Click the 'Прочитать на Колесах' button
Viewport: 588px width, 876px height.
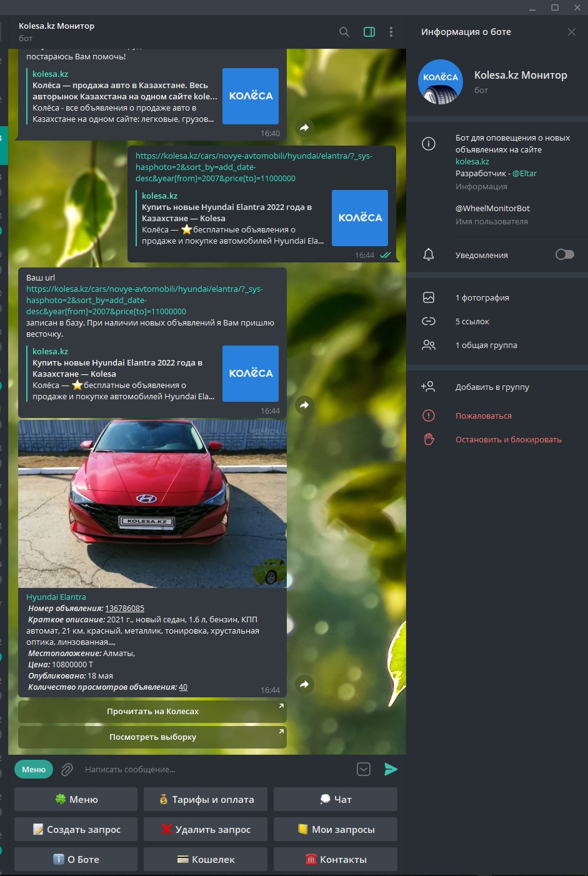(x=152, y=712)
